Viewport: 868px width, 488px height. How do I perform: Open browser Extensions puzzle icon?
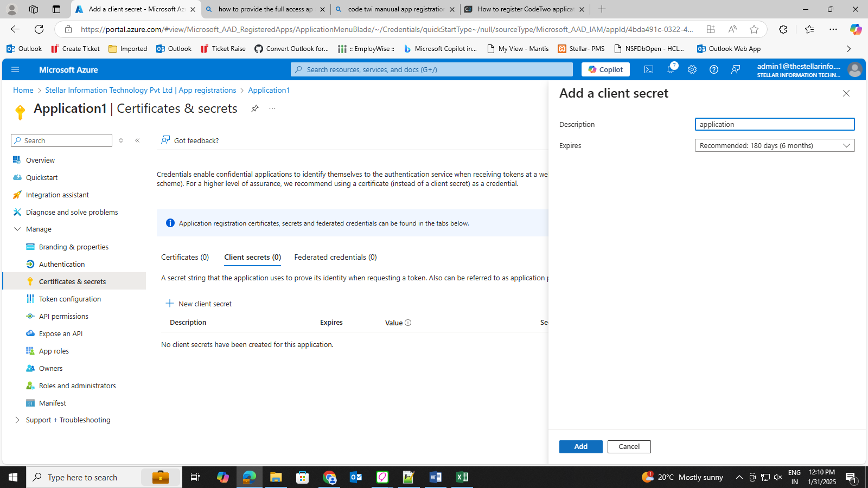click(x=783, y=29)
